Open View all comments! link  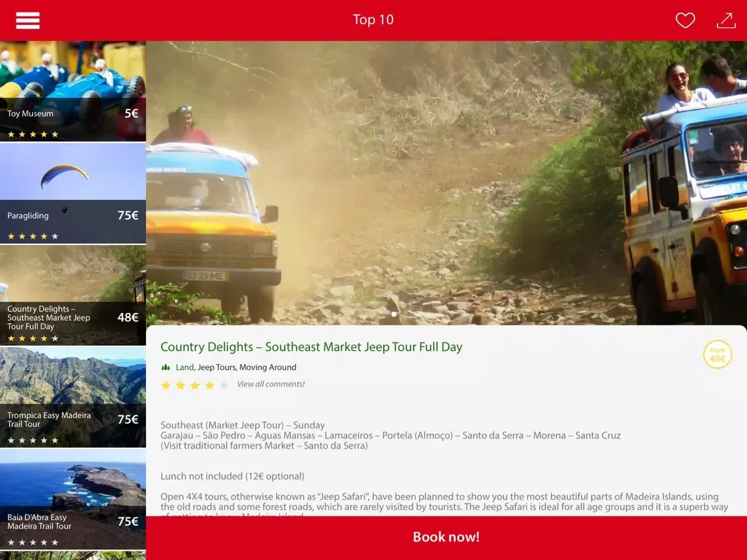271,385
